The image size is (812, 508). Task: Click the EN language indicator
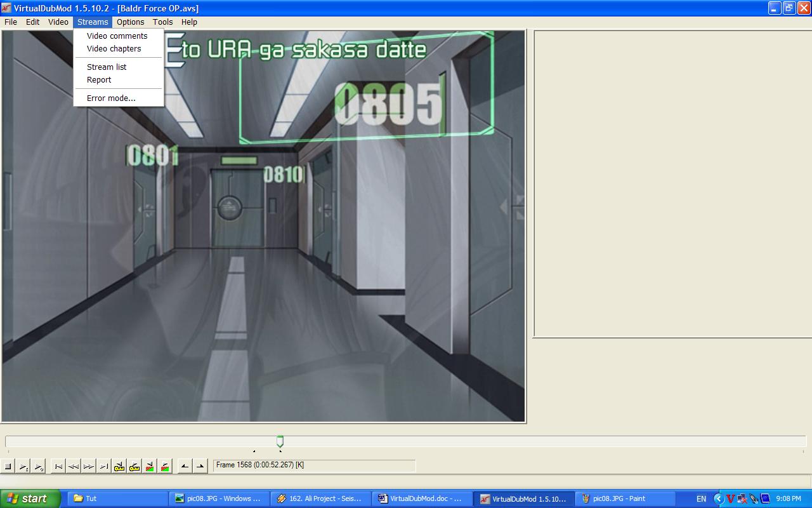[701, 499]
